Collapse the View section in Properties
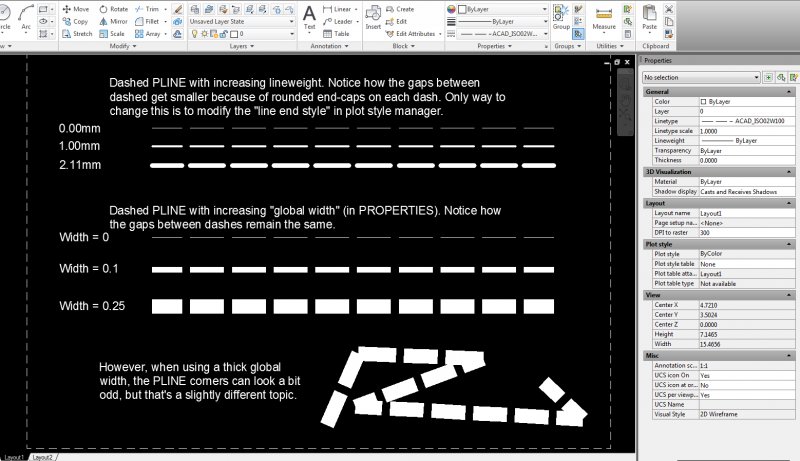The image size is (800, 461). click(789, 295)
